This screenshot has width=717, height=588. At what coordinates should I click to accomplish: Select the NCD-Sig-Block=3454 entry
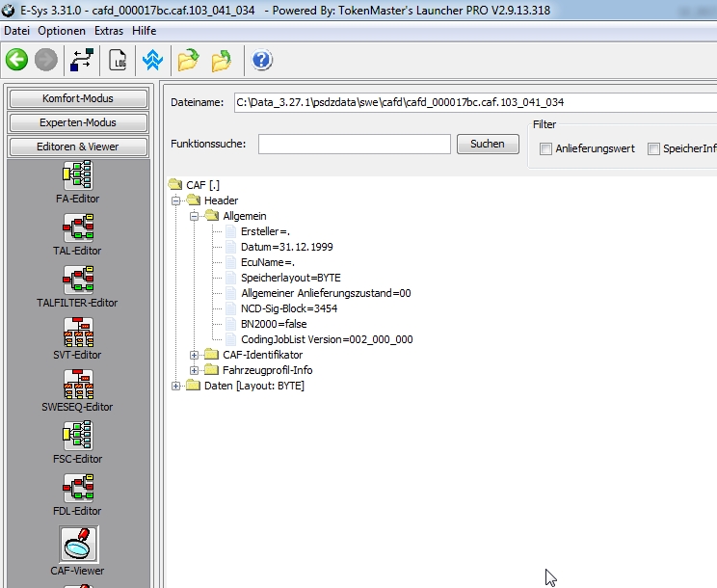click(x=289, y=308)
